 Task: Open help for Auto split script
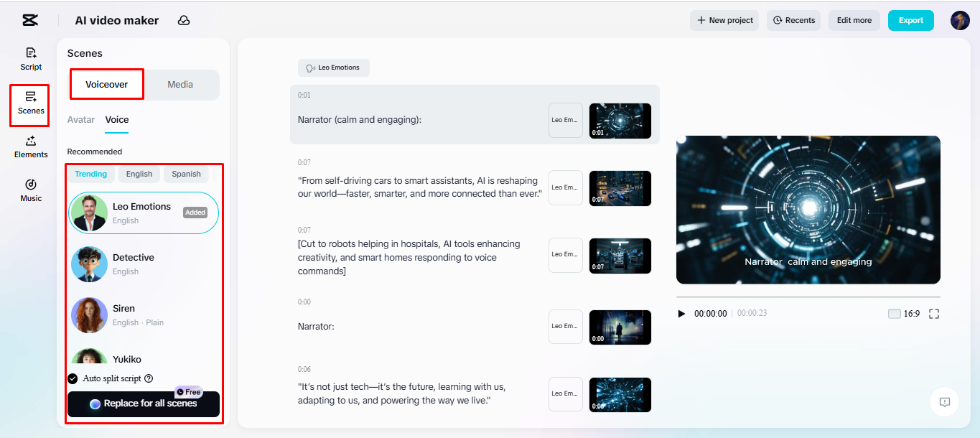[147, 378]
